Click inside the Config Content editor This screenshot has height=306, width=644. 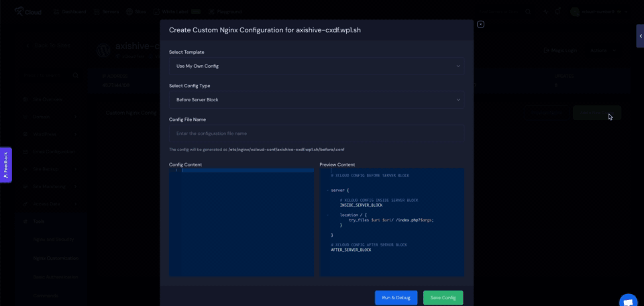coord(241,222)
